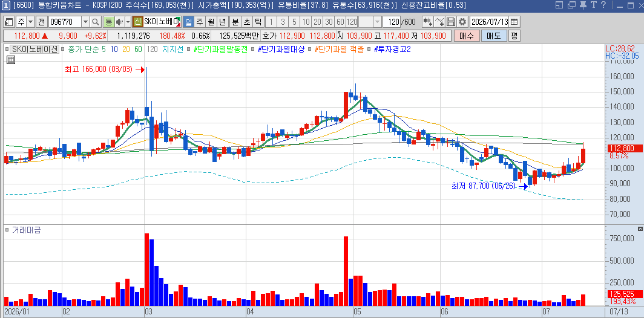Click the add indicator line icon
The image size is (644, 318).
click(x=439, y=22)
